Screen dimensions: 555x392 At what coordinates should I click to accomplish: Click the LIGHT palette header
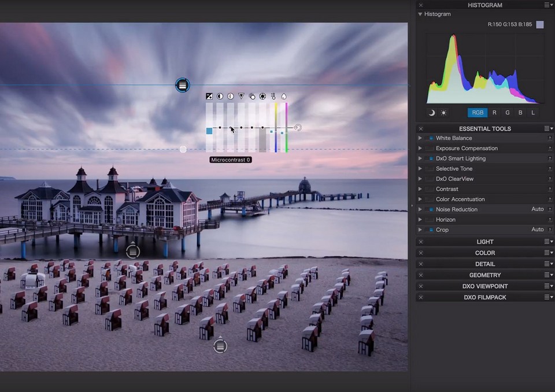[484, 242]
